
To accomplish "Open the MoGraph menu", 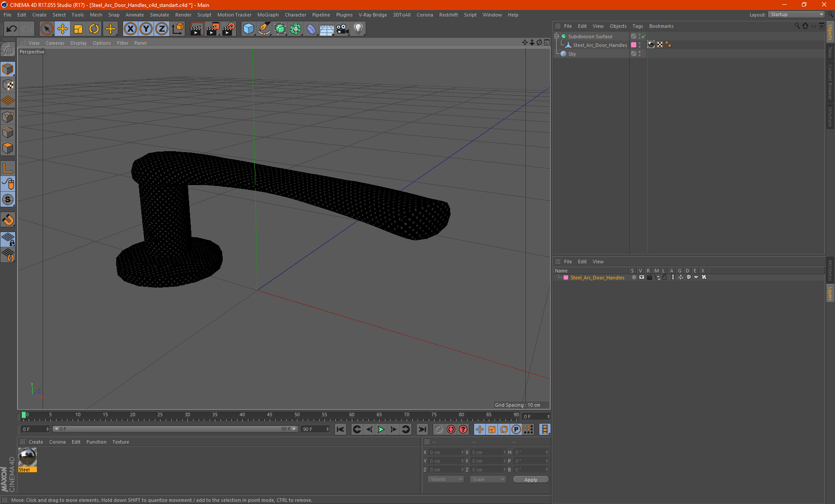I will [x=267, y=15].
